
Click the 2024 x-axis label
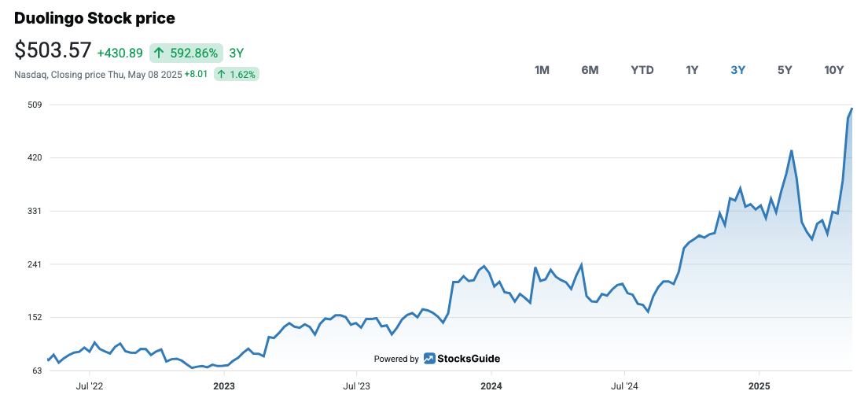coord(491,385)
